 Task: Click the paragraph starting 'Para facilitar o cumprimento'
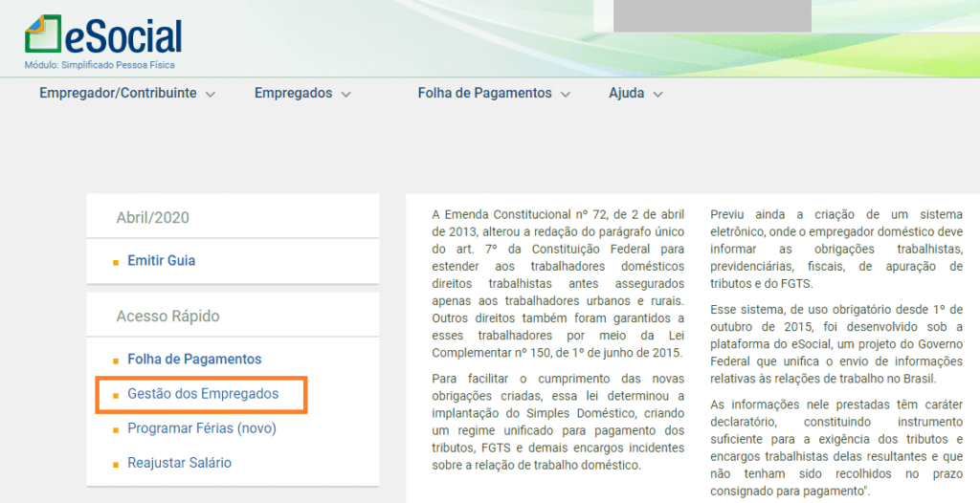pyautogui.click(x=558, y=422)
